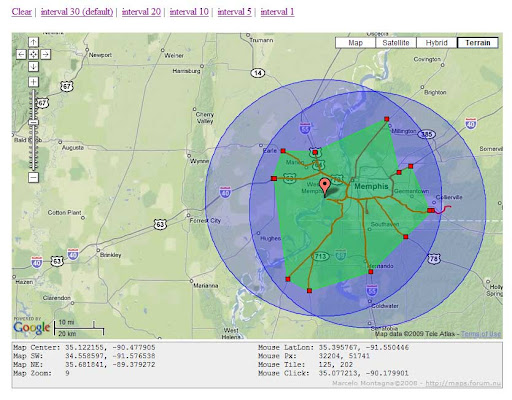Click the Interstate 55 shield near Coldwater
Viewport: 512px width, 400px height.
(372, 290)
